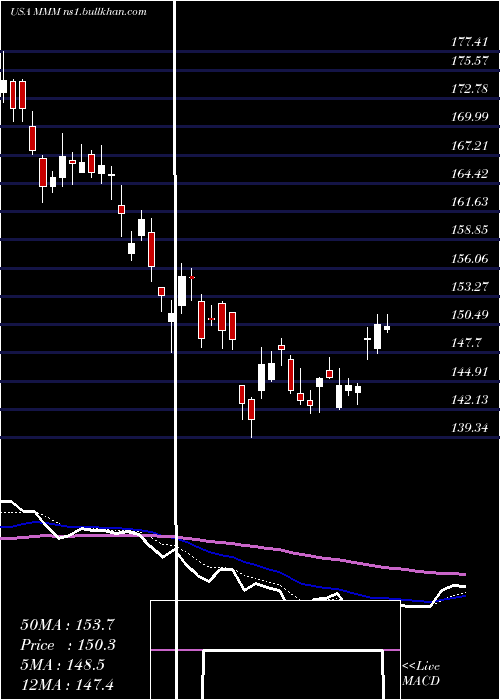Image resolution: width=500 pixels, height=700 pixels.
Task: Click the 150.49 price level label
Action: (x=469, y=315)
